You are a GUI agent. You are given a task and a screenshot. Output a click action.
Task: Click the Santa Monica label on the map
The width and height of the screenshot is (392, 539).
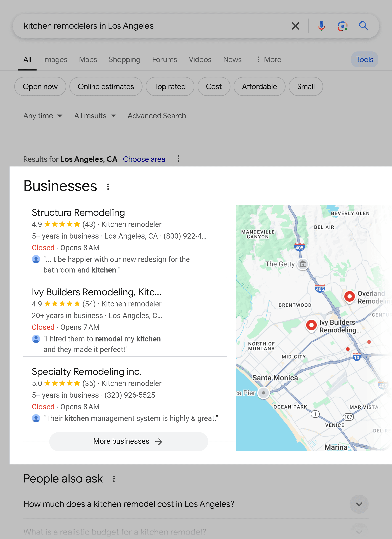pos(275,378)
